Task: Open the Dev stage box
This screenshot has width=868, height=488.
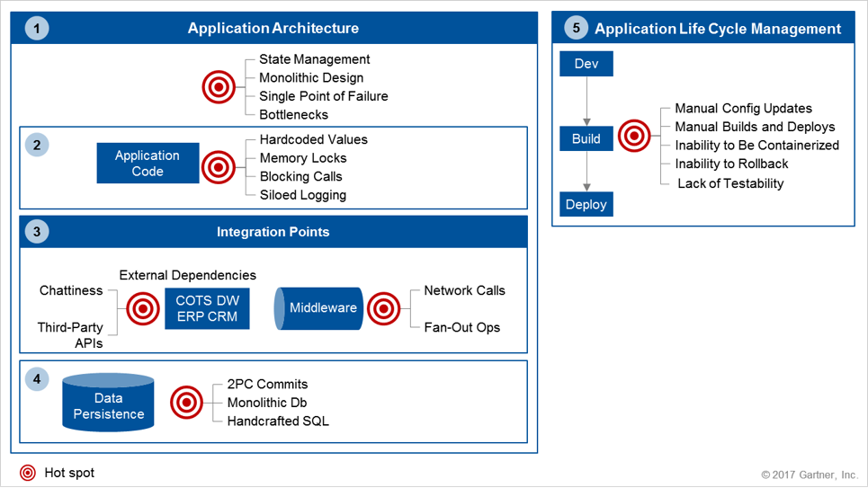Action: pos(586,64)
